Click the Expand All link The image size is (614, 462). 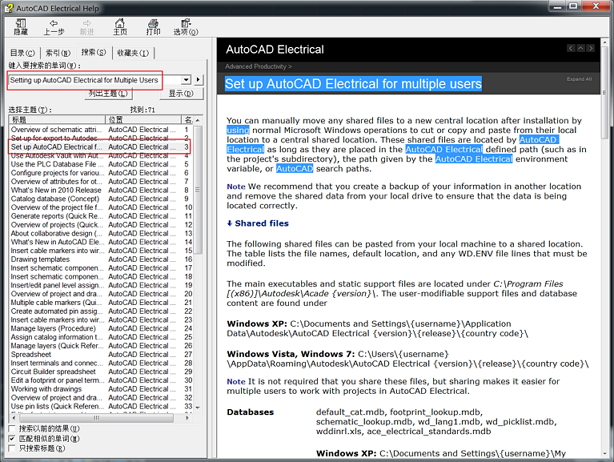(x=579, y=79)
